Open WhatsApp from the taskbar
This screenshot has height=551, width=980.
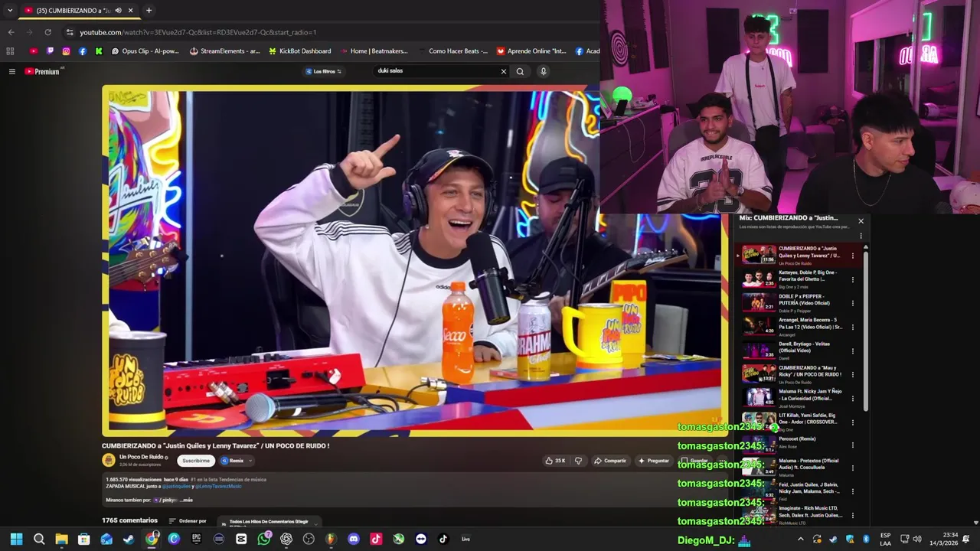point(263,539)
